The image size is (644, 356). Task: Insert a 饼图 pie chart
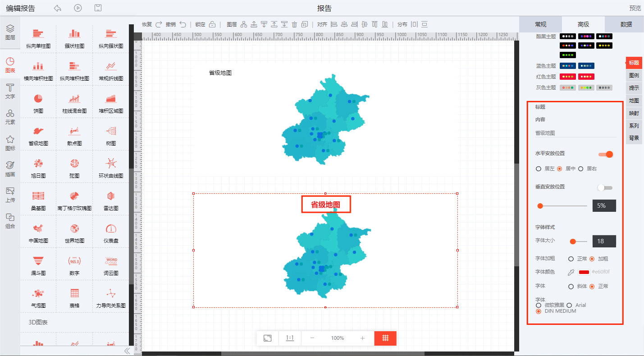click(x=38, y=104)
